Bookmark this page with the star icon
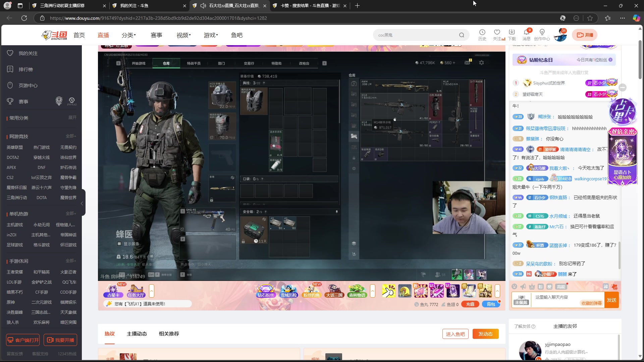This screenshot has width=644, height=362. click(x=590, y=18)
